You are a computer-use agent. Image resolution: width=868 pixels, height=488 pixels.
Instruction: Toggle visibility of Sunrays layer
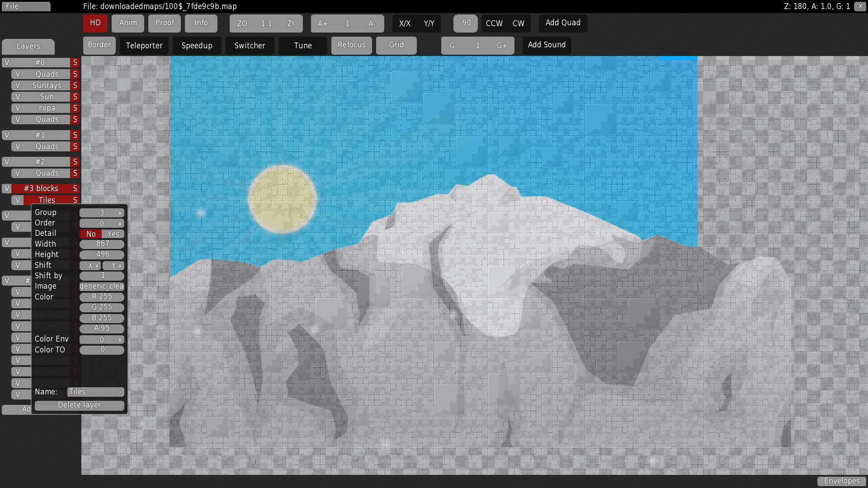coord(18,85)
